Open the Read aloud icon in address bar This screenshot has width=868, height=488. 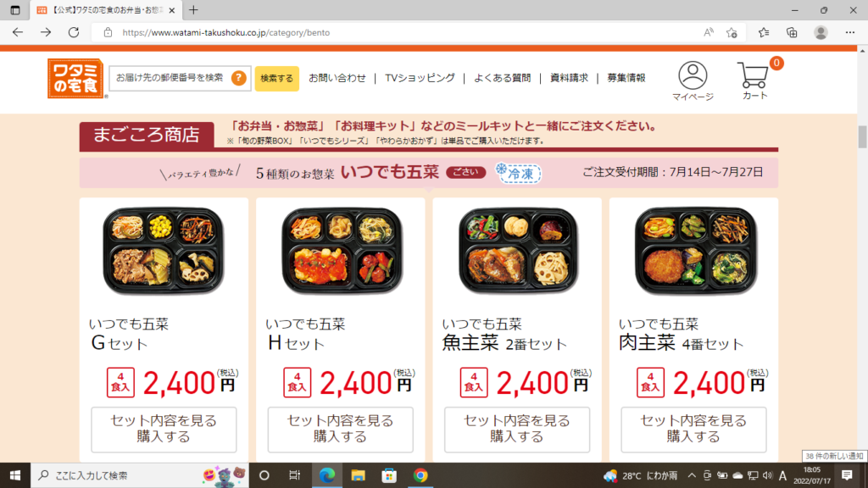pos(708,33)
